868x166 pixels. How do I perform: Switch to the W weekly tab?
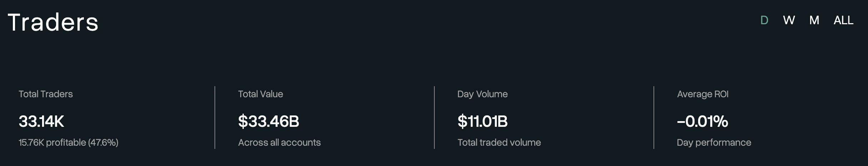pyautogui.click(x=789, y=20)
